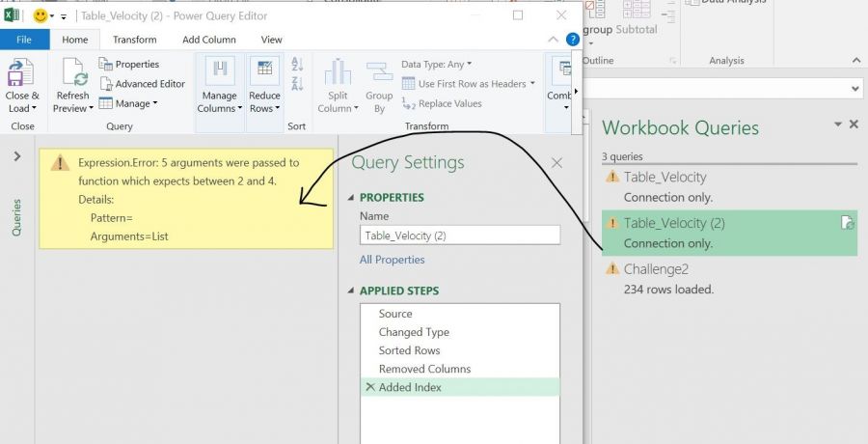The height and width of the screenshot is (444, 868).
Task: Close the Query Settings pane
Action: click(556, 162)
